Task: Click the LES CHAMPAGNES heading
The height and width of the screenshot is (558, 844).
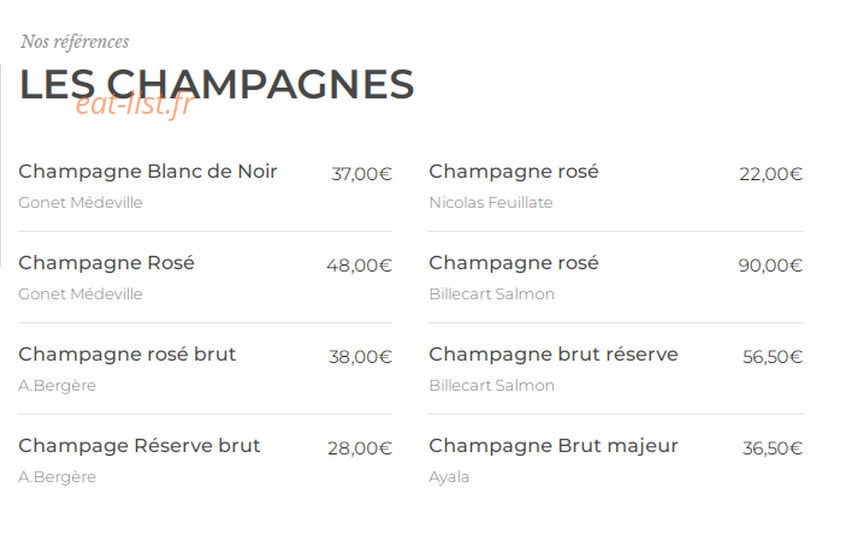Action: pyautogui.click(x=216, y=84)
